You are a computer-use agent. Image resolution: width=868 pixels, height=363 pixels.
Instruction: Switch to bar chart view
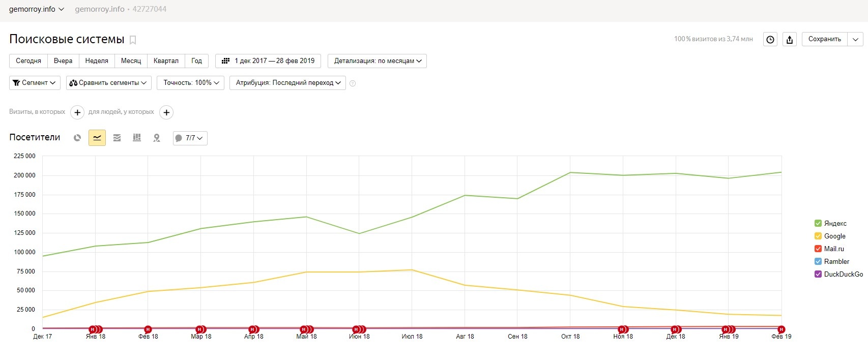point(137,138)
